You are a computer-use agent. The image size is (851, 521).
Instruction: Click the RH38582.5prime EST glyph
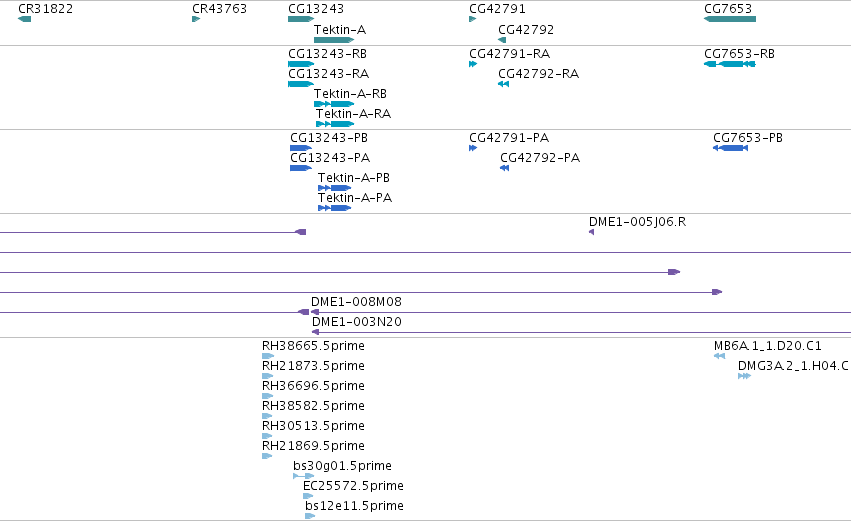[267, 417]
